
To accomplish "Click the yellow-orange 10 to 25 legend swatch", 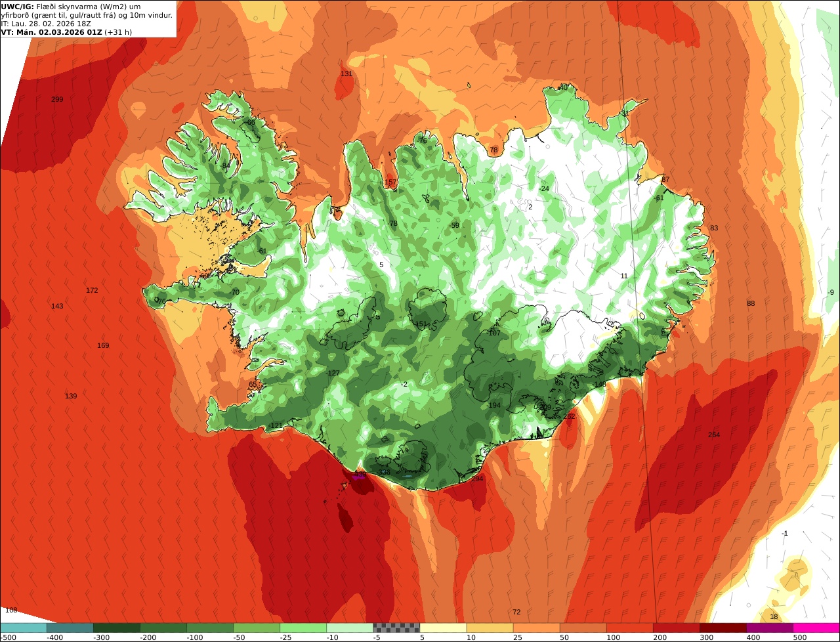I will pos(490,628).
